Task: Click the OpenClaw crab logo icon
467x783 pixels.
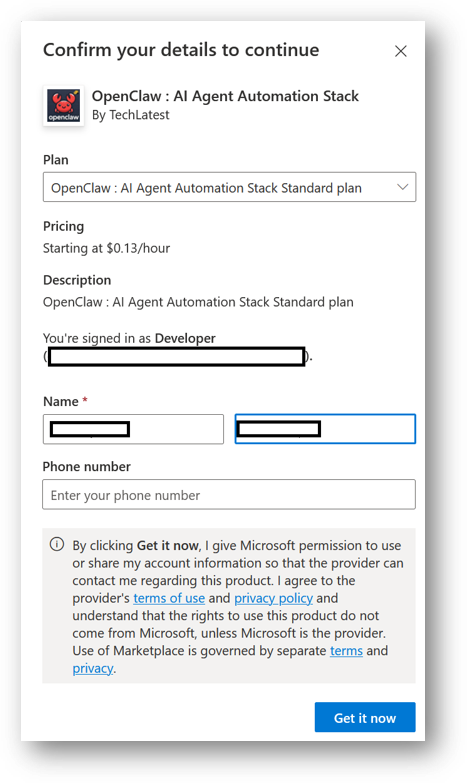Action: [63, 106]
